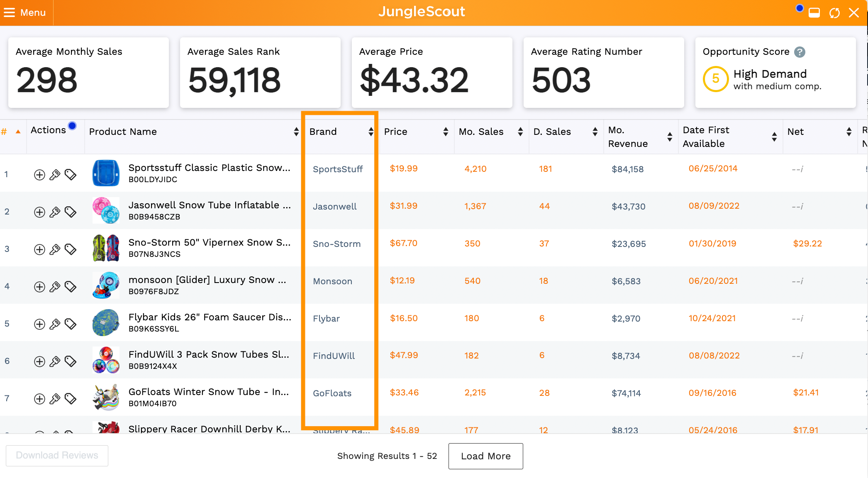The height and width of the screenshot is (478, 868).
Task: Click tag icon for Jasonwell row
Action: coord(71,212)
